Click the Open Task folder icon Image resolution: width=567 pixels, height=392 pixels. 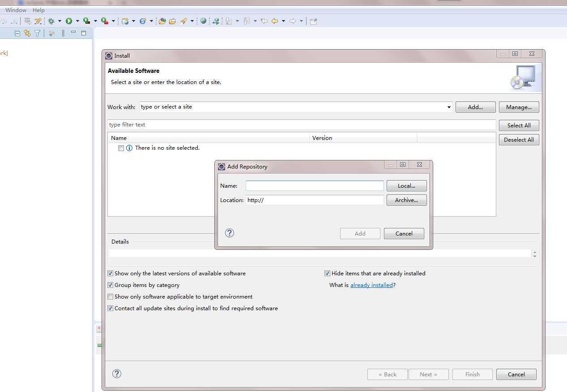tap(172, 21)
